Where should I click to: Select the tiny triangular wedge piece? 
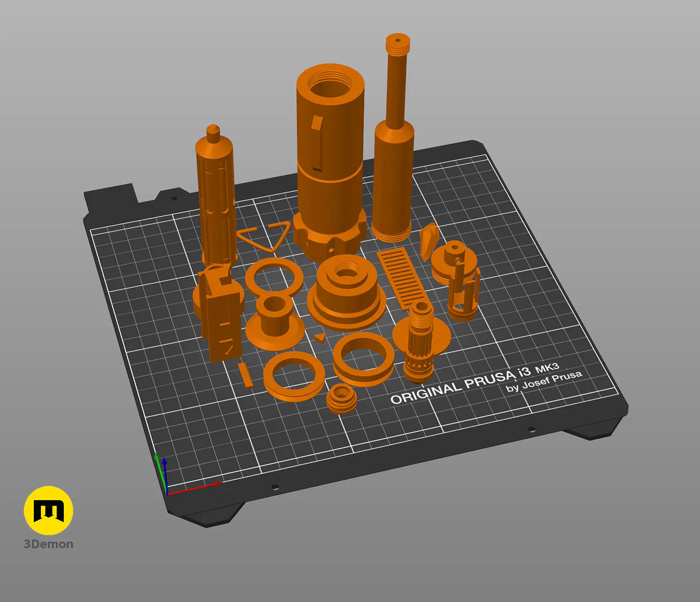point(320,338)
